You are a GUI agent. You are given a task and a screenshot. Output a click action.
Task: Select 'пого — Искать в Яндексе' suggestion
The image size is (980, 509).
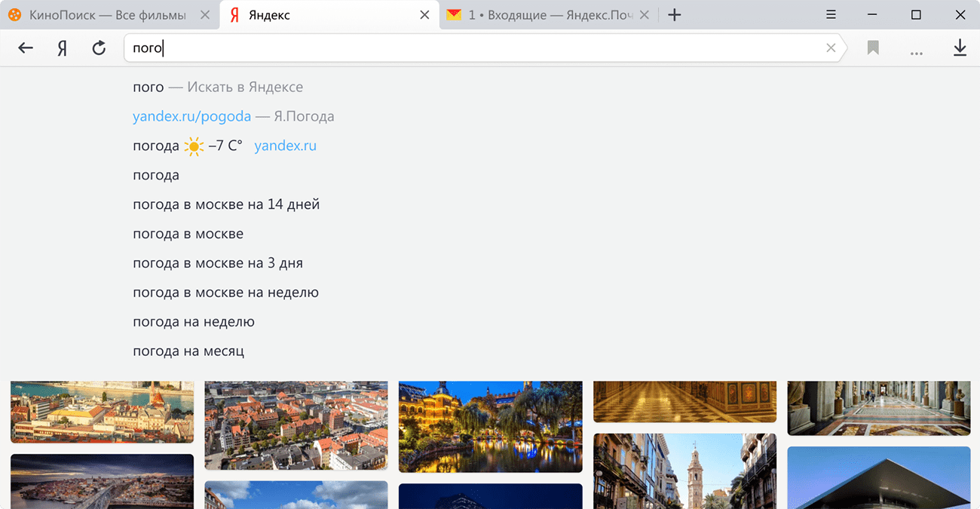[x=218, y=87]
